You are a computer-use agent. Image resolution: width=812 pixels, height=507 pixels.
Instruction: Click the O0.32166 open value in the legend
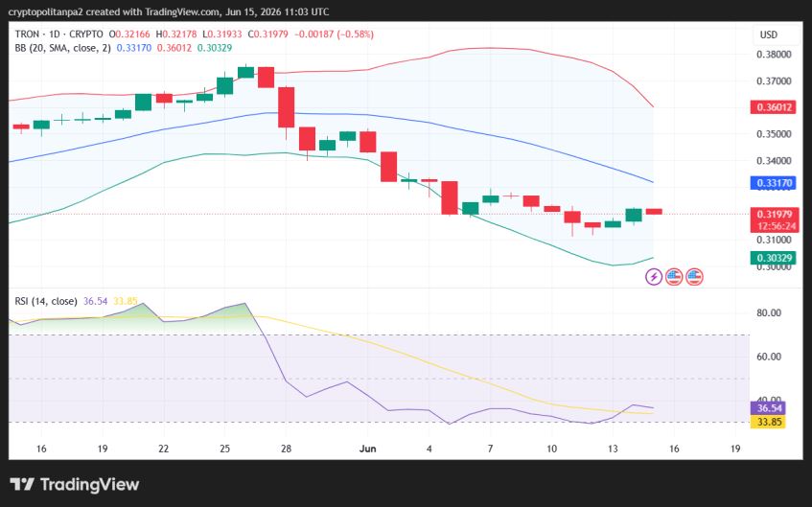(129, 35)
